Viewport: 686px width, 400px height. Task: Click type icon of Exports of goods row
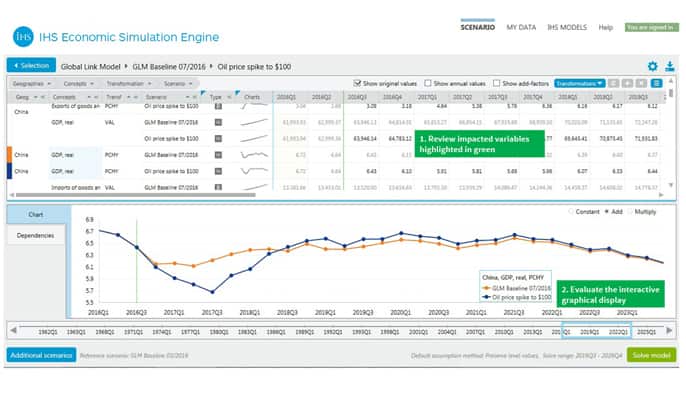tap(218, 106)
